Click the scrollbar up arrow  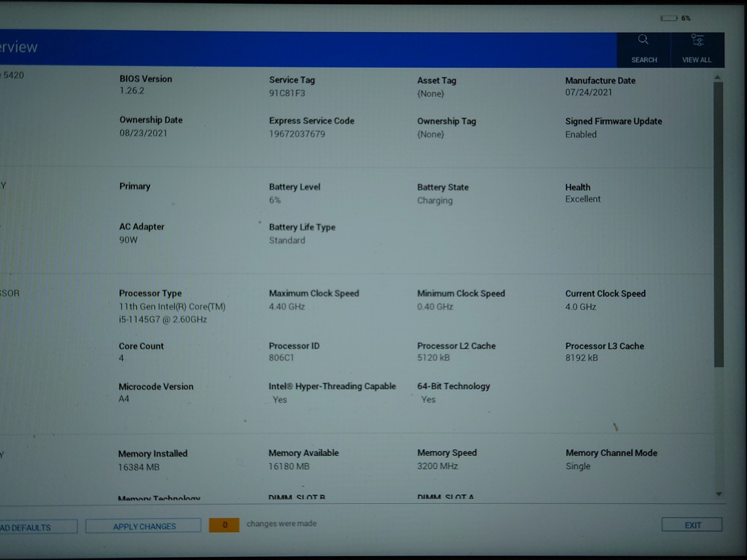tap(718, 77)
